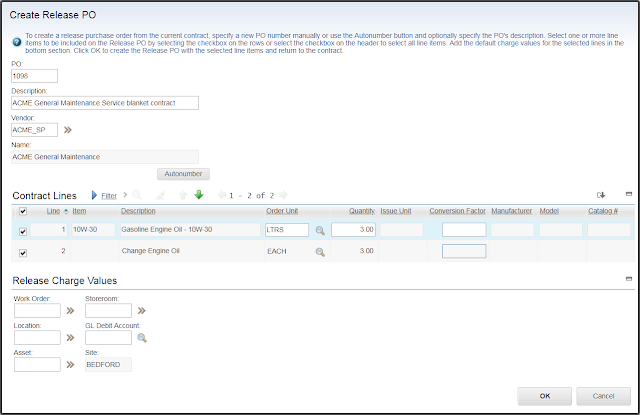Click the OK button

point(544,396)
